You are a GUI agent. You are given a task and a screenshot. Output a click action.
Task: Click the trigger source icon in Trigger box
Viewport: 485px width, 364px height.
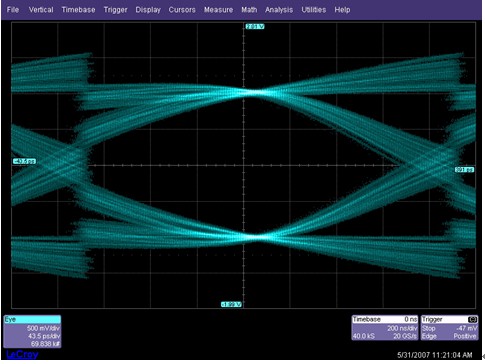(x=473, y=319)
